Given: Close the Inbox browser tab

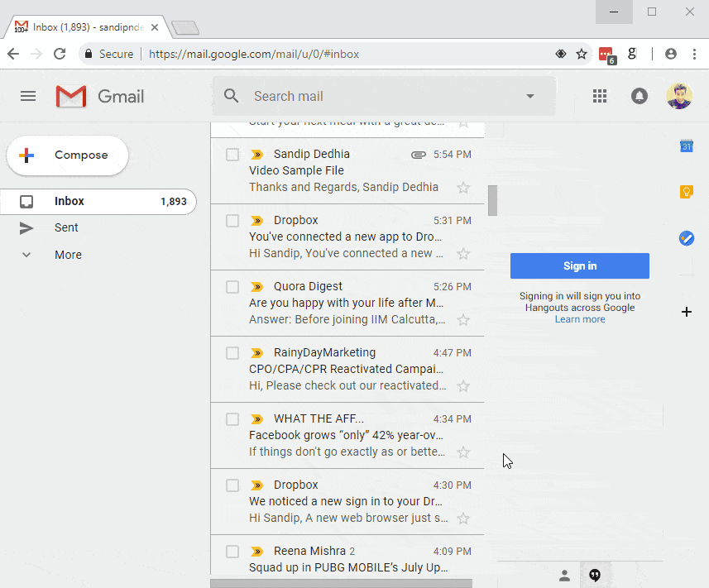Looking at the screenshot, I should point(155,27).
